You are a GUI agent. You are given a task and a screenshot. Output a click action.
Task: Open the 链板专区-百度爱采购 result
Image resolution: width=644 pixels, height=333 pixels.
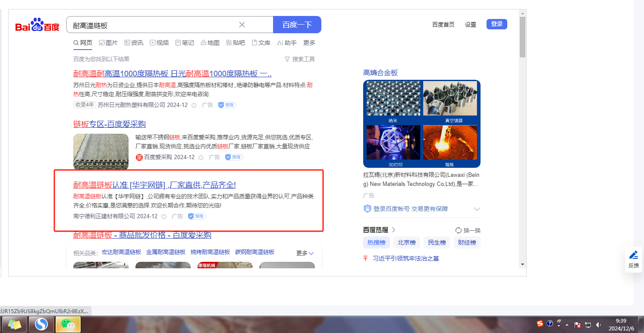click(110, 124)
